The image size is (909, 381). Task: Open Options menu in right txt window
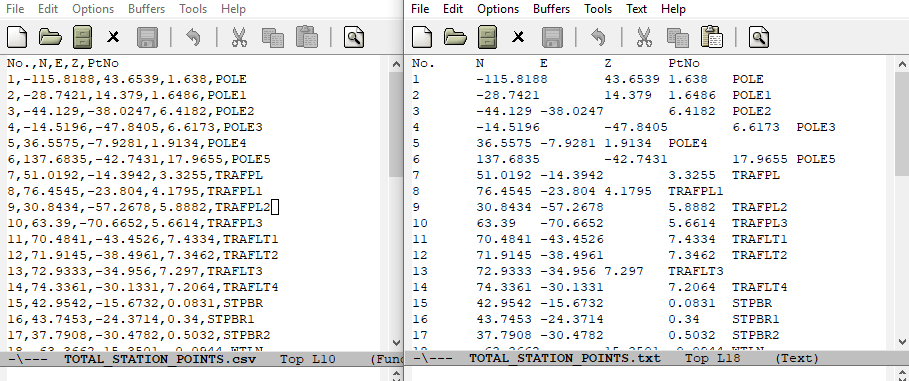point(498,9)
